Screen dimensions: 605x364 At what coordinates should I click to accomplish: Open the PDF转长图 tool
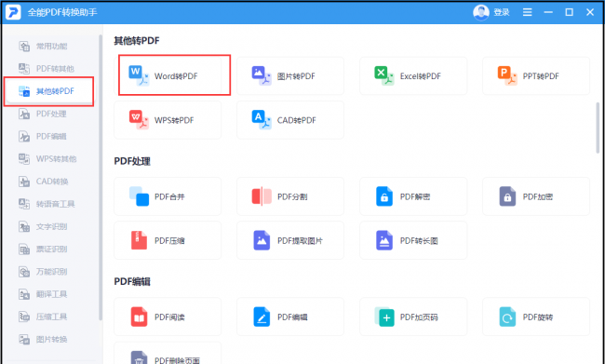point(413,240)
